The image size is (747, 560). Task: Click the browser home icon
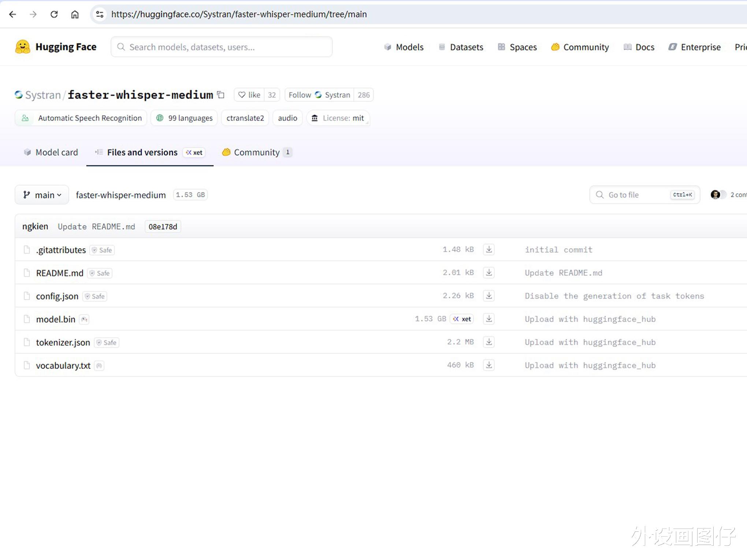click(75, 14)
